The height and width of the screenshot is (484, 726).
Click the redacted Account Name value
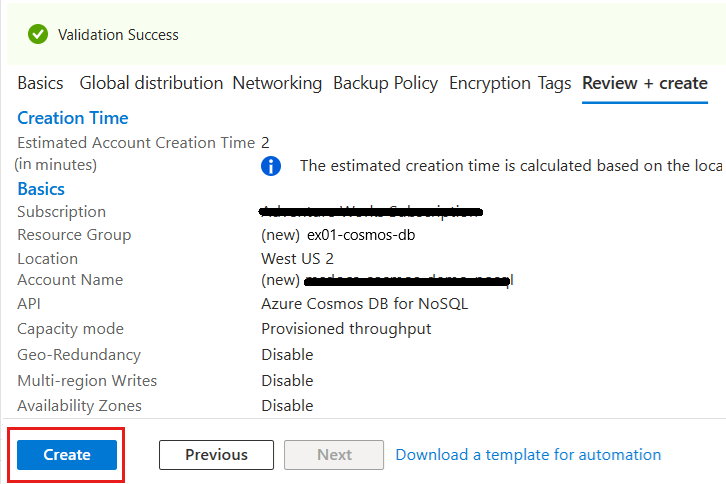tap(409, 280)
